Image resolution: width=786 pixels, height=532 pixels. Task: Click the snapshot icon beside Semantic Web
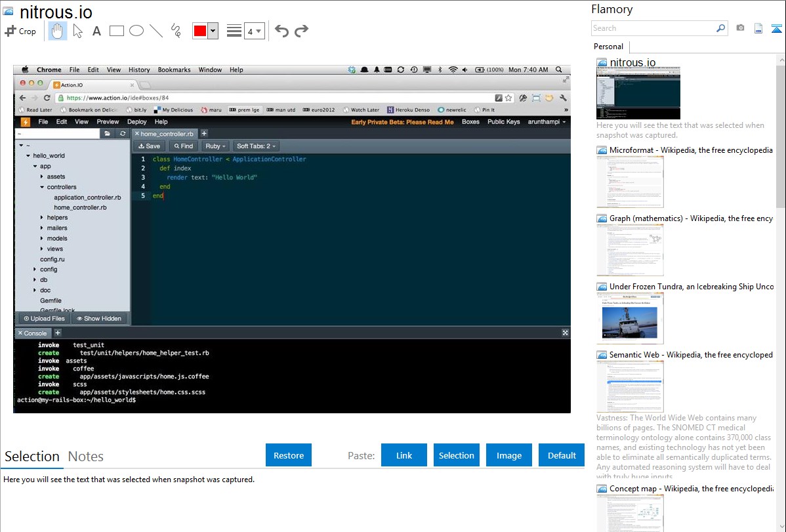click(602, 354)
